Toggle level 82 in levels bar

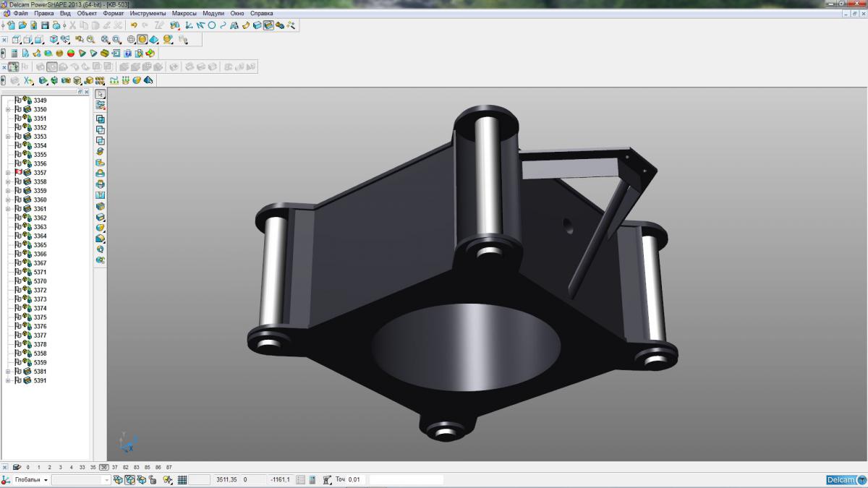pyautogui.click(x=125, y=468)
